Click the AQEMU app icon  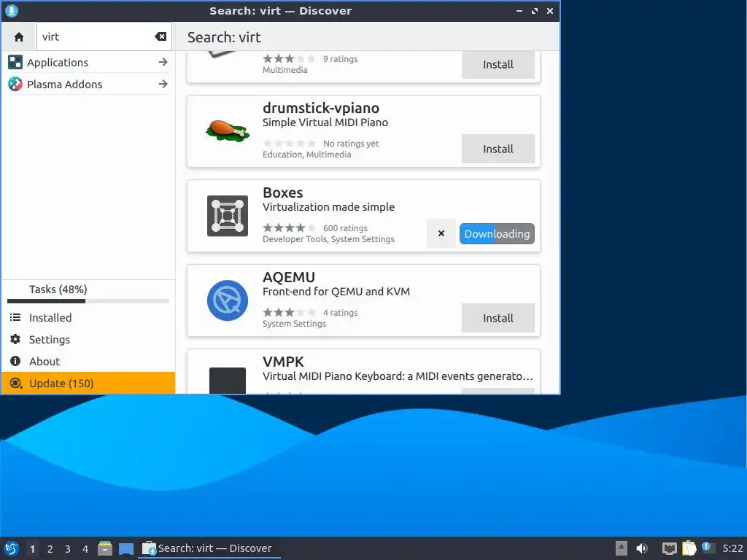[x=228, y=300]
